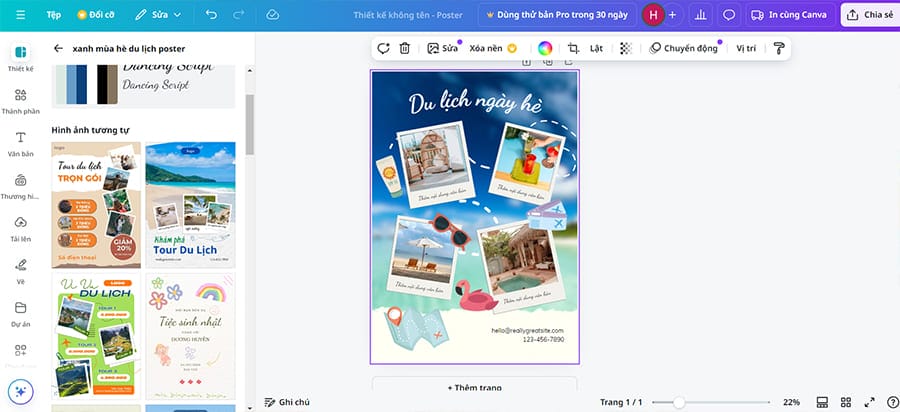Redo the last action
This screenshot has width=900, height=412.
[x=238, y=15]
